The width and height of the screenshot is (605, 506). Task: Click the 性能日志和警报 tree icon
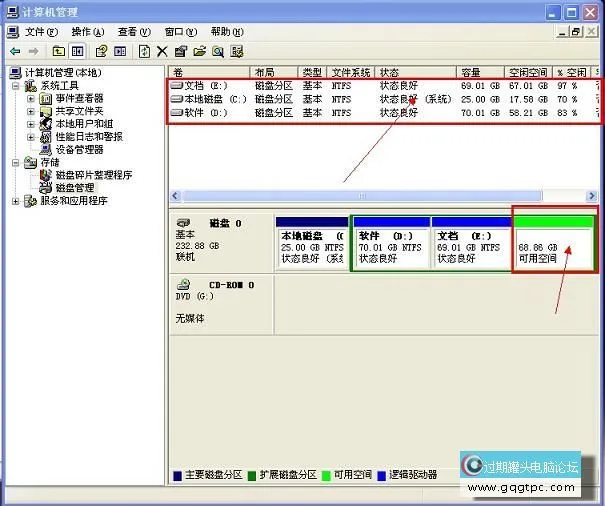(x=46, y=137)
